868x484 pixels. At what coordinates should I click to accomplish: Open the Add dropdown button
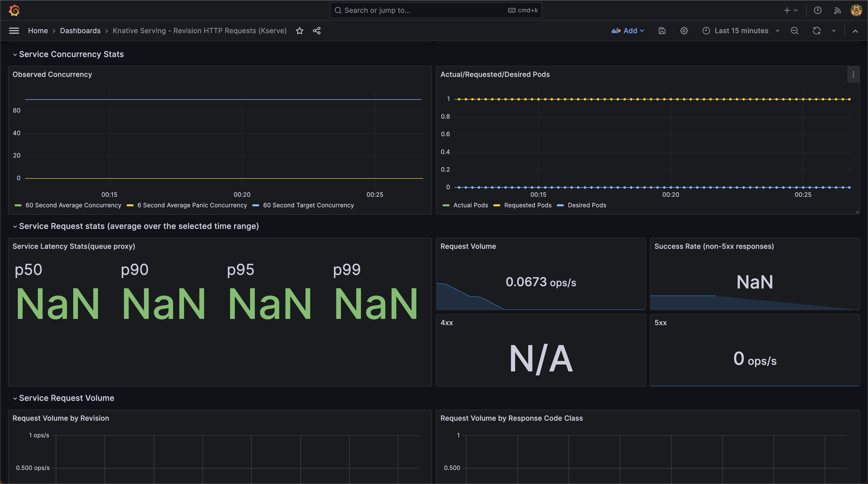[628, 31]
